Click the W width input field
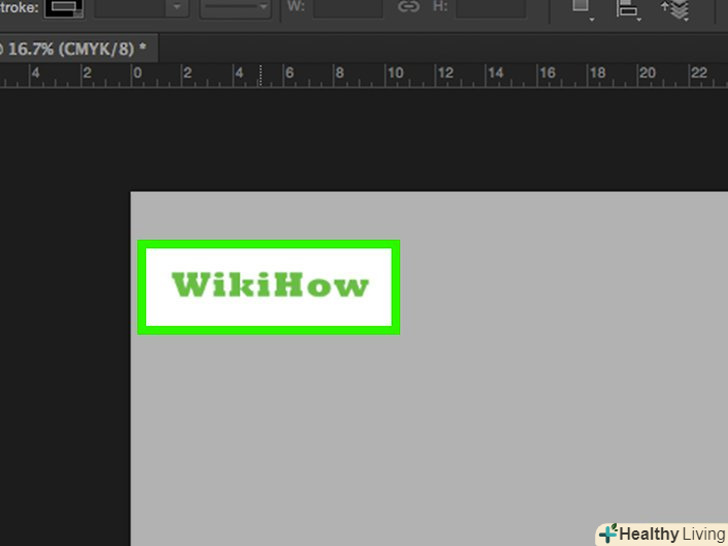 (348, 8)
